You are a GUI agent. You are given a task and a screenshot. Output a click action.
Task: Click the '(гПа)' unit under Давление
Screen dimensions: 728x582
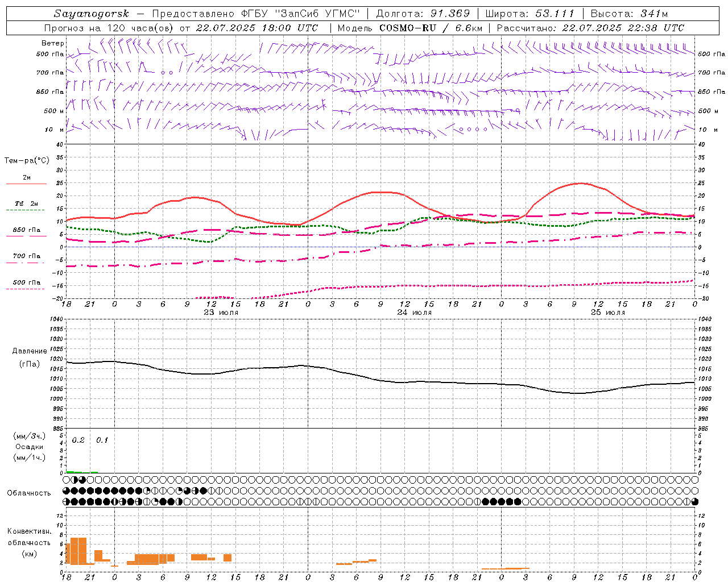click(30, 364)
